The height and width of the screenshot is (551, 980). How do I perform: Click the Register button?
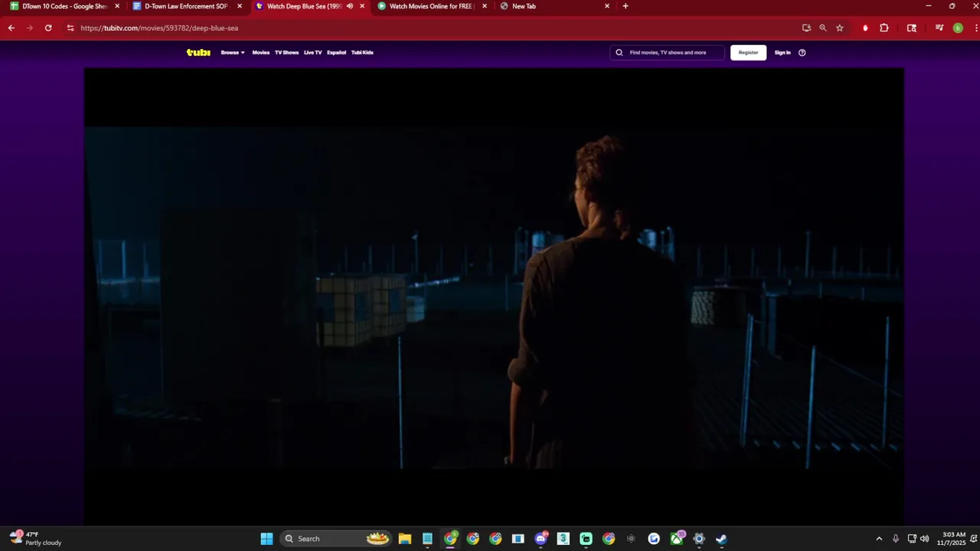(748, 53)
